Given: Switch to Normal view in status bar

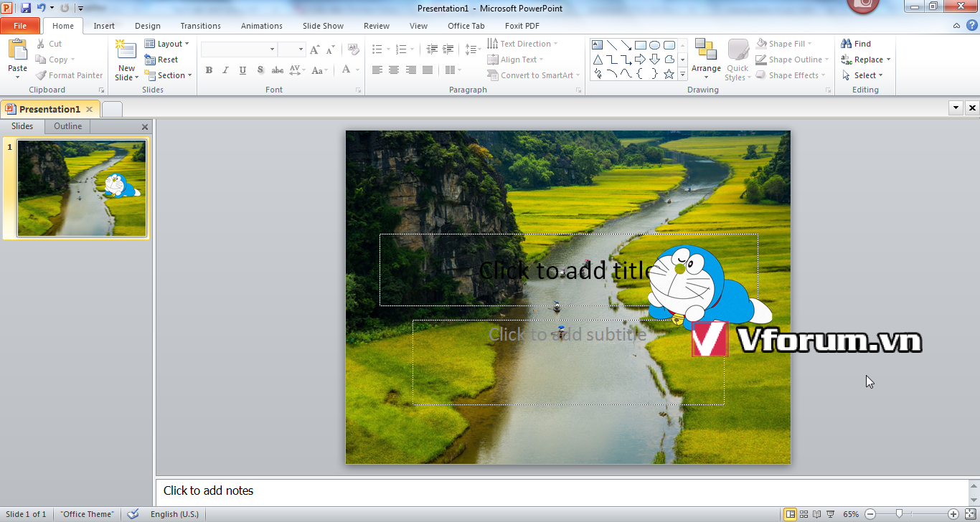Looking at the screenshot, I should click(790, 514).
